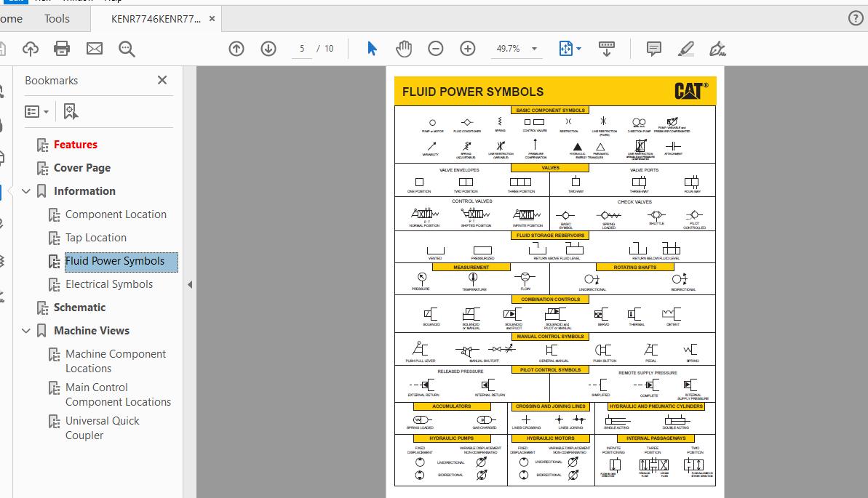Image resolution: width=868 pixels, height=498 pixels.
Task: Collapse the Information bookmark group
Action: [x=26, y=191]
